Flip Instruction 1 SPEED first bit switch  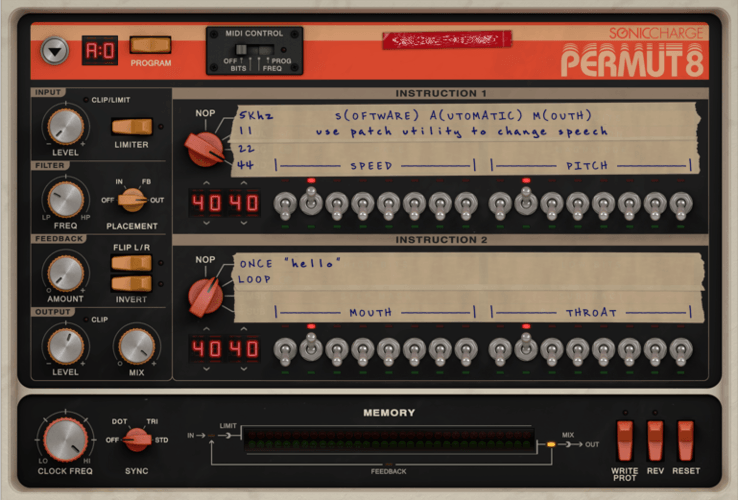click(285, 205)
